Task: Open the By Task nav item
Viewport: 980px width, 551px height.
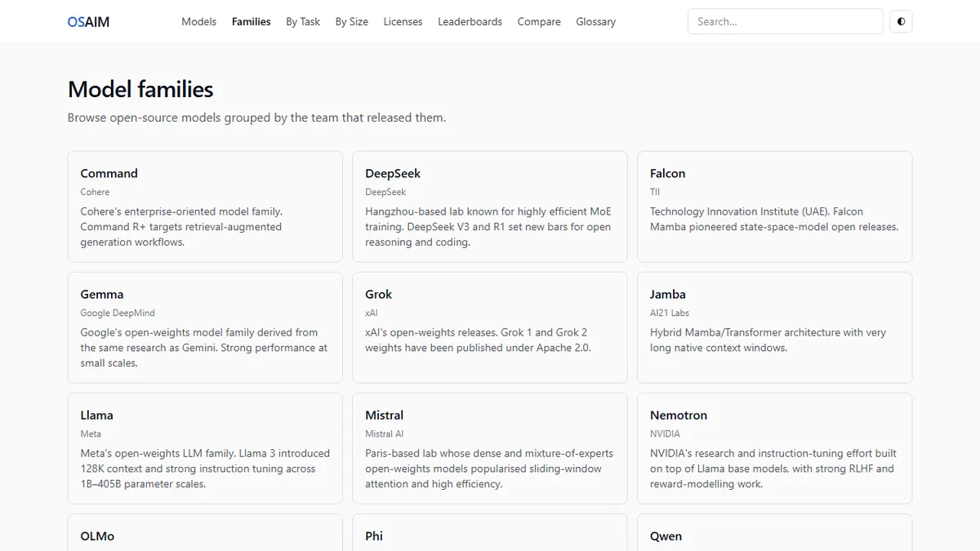Action: [x=303, y=22]
